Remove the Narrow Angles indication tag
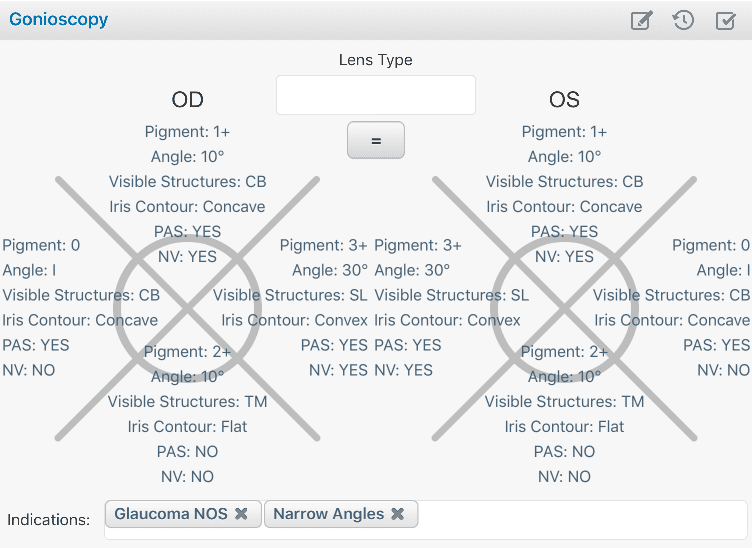This screenshot has width=752, height=548. pos(398,514)
